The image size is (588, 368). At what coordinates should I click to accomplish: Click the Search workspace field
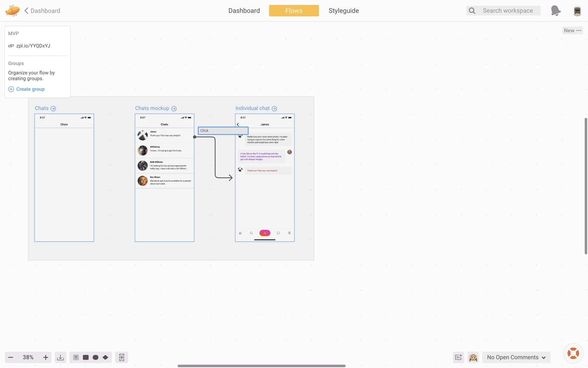(507, 11)
